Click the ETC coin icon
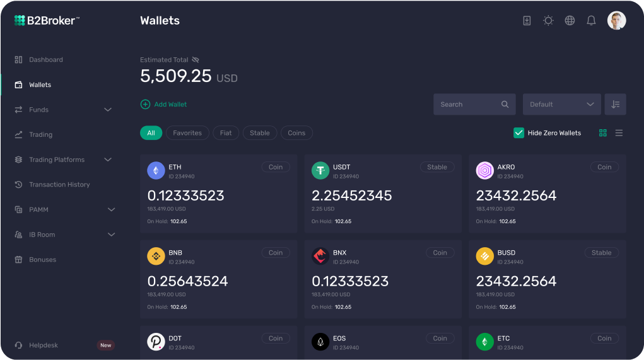This screenshot has height=360, width=644. click(x=484, y=342)
